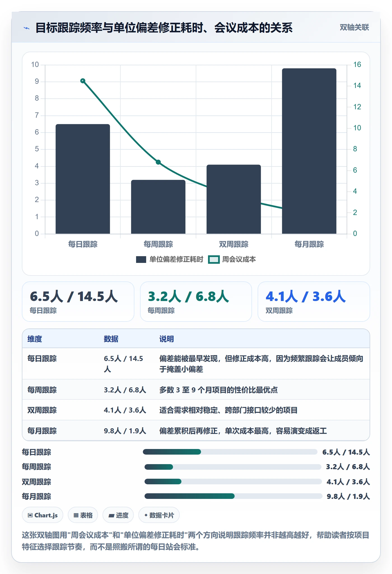Click the 多数 3 至 9 个月项目 description cell

(x=218, y=390)
